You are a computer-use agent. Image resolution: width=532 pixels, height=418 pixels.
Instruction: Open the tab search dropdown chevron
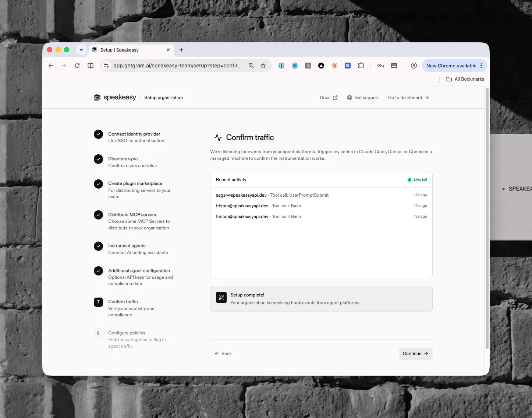tap(81, 50)
